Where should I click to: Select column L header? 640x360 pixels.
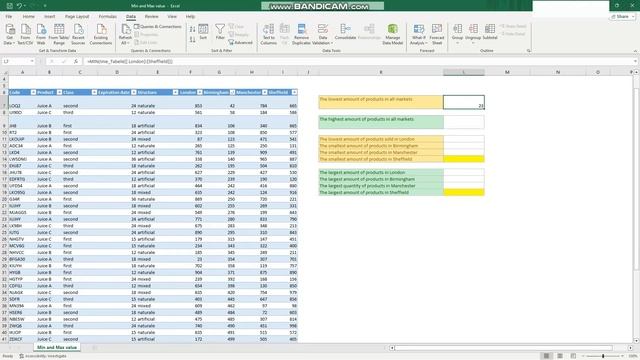(464, 72)
